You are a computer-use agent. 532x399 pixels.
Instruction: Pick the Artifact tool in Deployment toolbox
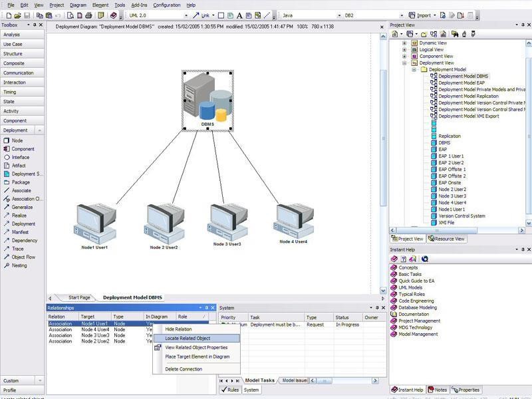tap(19, 166)
